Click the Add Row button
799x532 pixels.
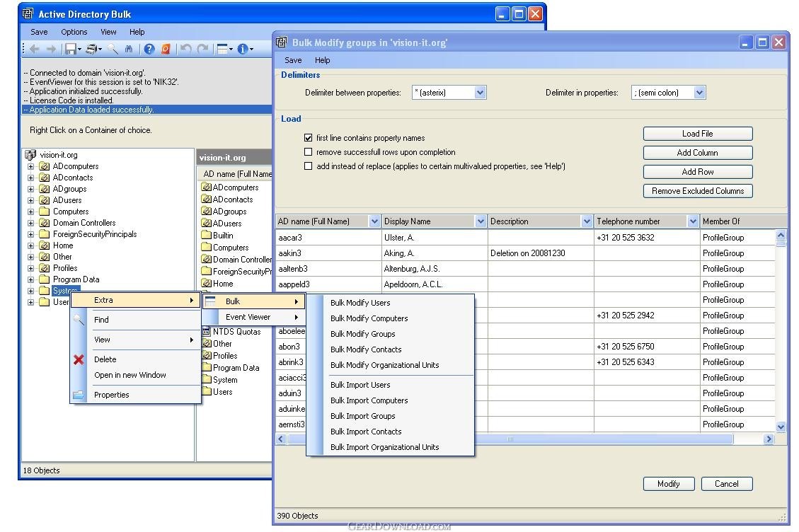click(698, 172)
